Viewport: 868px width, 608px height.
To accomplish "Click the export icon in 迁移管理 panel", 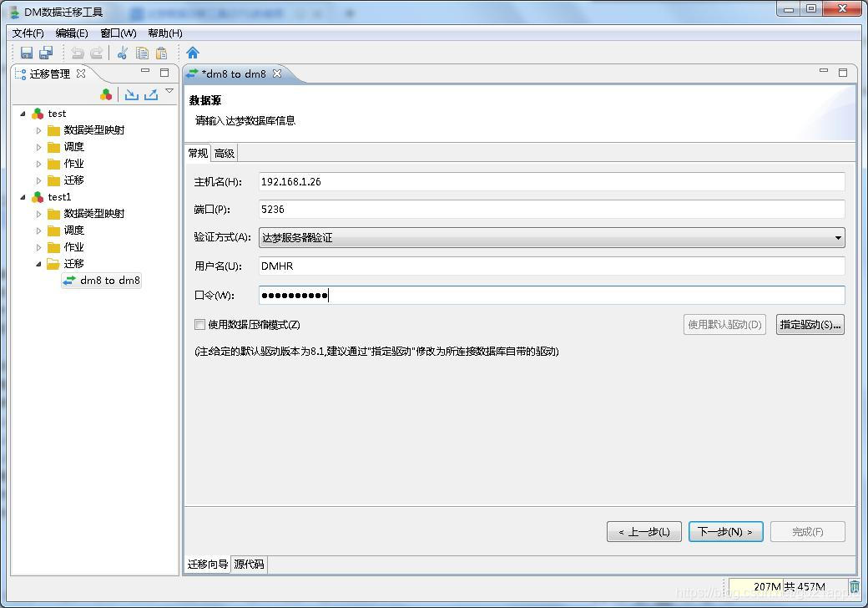I will [x=150, y=94].
